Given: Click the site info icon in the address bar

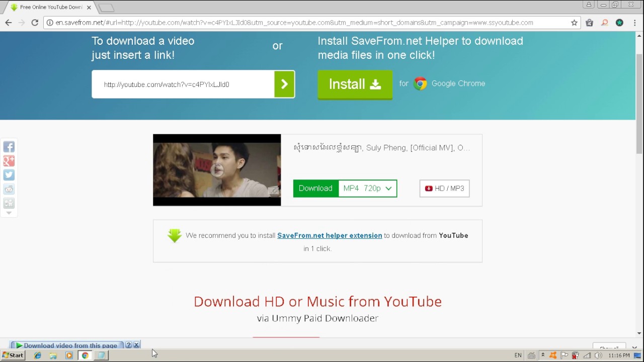Looking at the screenshot, I should pyautogui.click(x=50, y=23).
